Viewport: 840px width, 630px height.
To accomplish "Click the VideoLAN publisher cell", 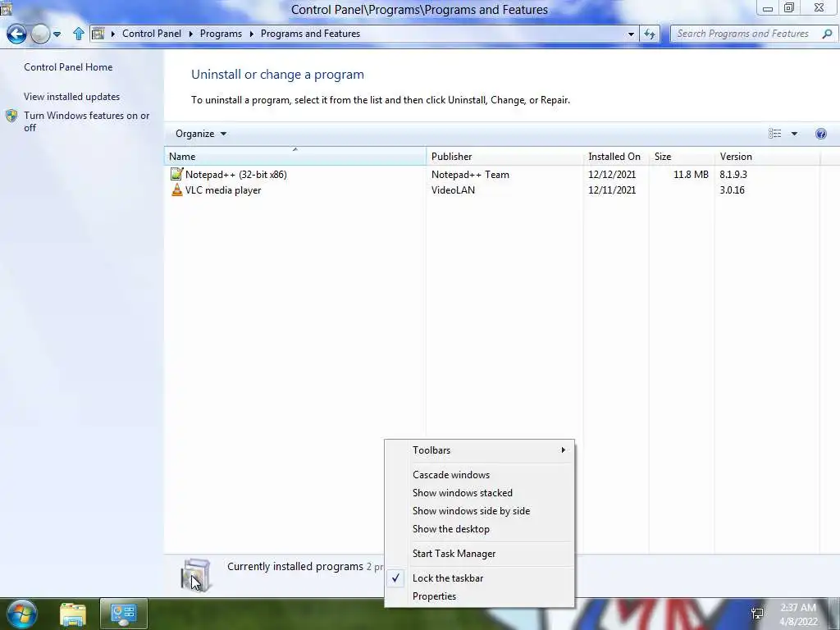I will click(453, 190).
